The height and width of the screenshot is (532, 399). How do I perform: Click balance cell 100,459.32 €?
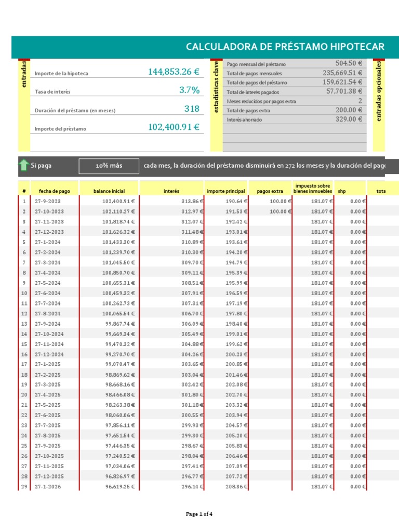[118, 293]
